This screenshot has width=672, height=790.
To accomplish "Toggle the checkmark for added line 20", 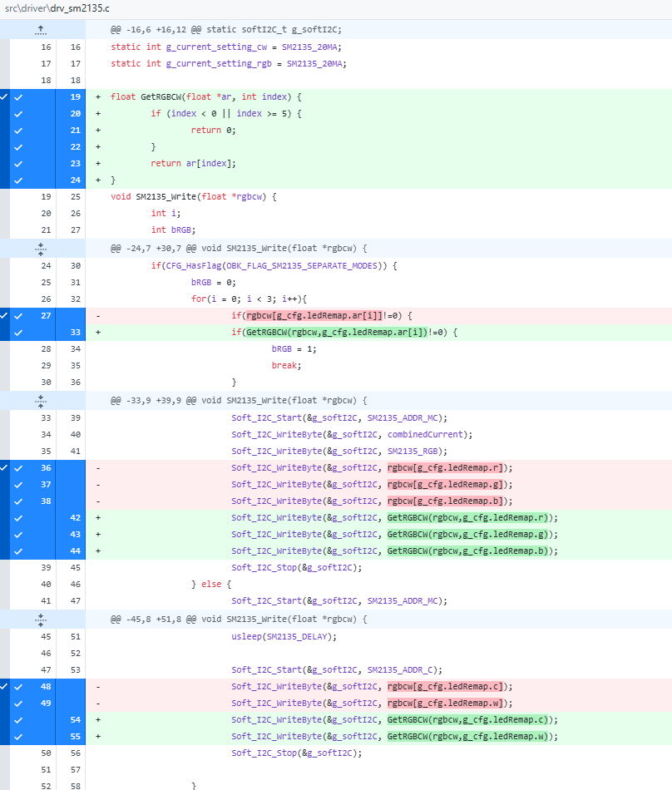I will 18,114.
